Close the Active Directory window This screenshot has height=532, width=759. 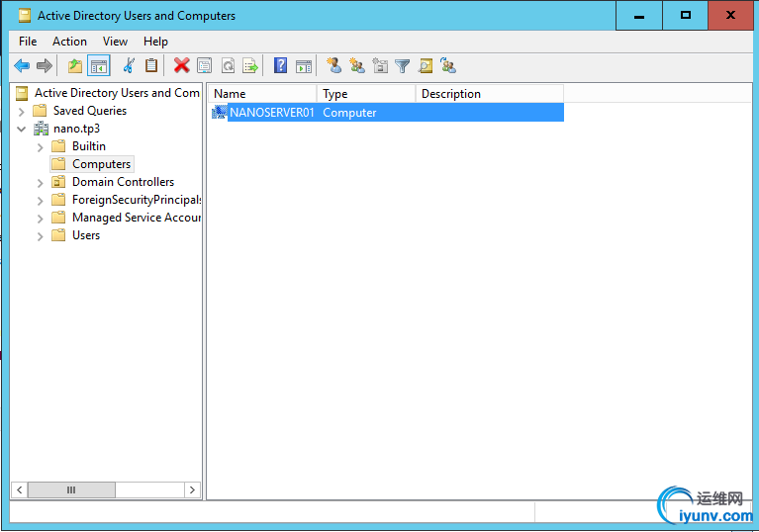[731, 16]
